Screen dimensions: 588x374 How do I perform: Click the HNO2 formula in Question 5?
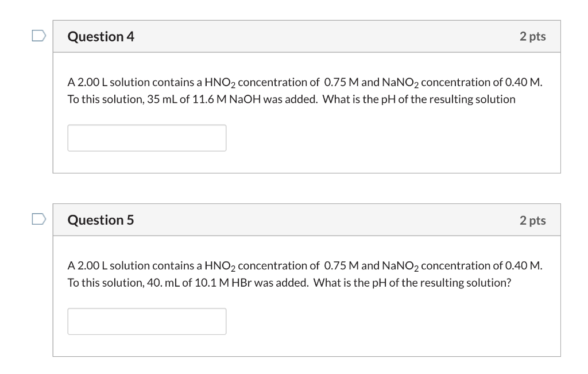[x=220, y=266]
